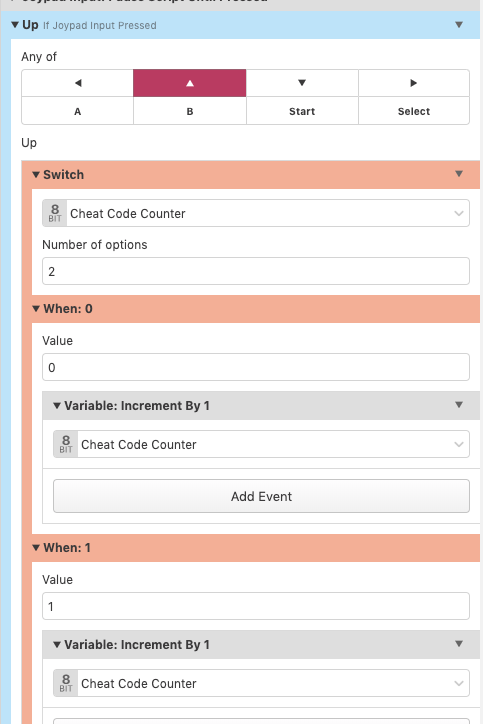This screenshot has height=724, width=483.
Task: Toggle the right arrow joypad button
Action: pos(414,83)
